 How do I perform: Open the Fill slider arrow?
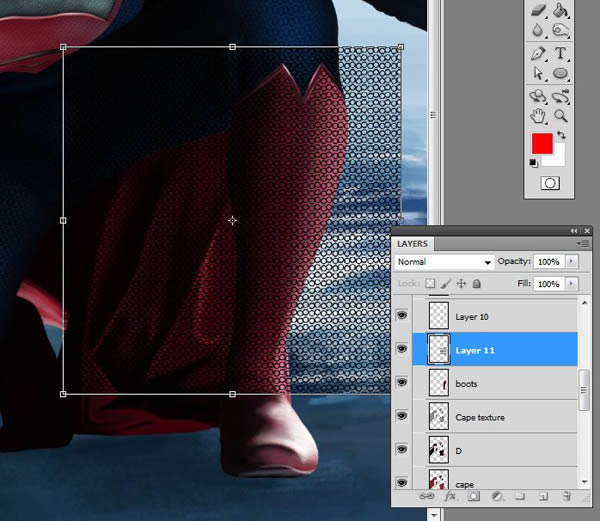point(572,283)
